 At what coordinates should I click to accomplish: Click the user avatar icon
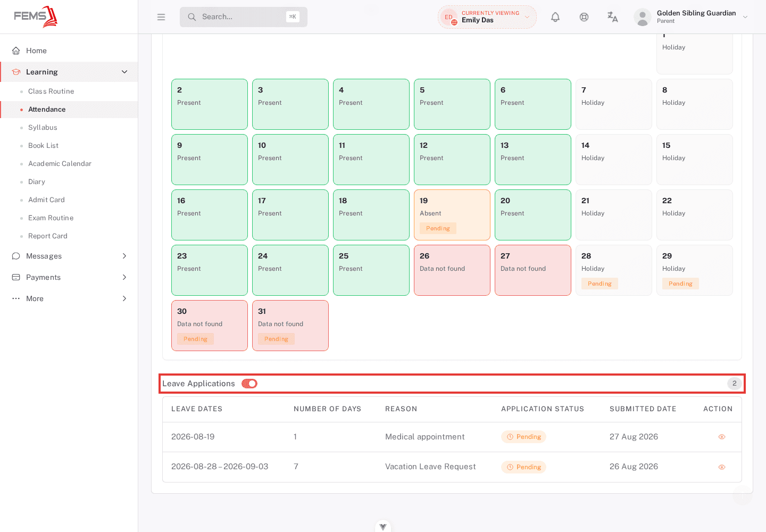point(643,17)
